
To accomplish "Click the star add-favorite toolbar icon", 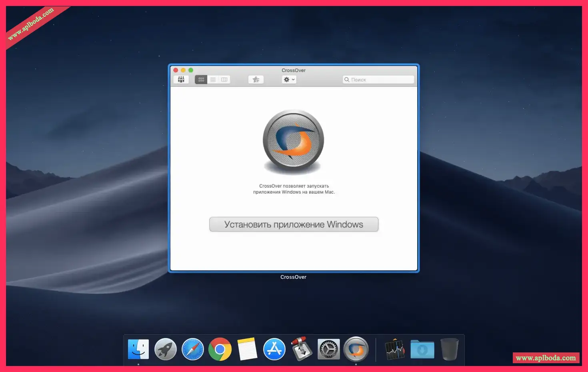I will [x=256, y=80].
